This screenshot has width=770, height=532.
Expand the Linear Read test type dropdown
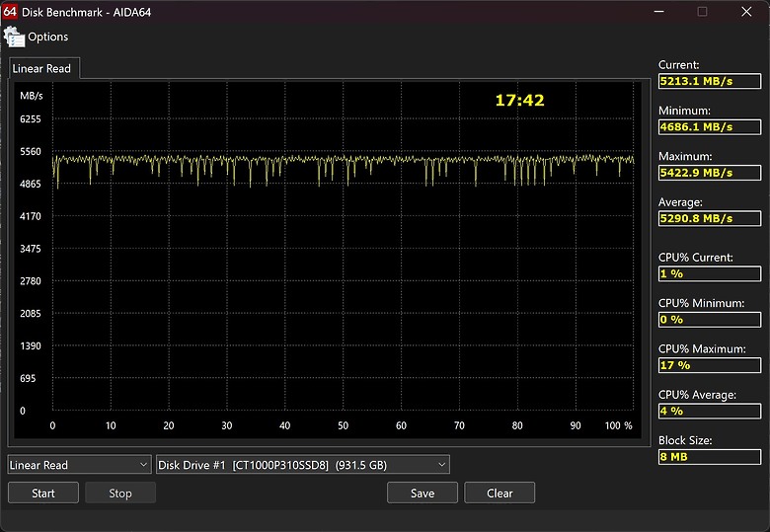pyautogui.click(x=79, y=465)
